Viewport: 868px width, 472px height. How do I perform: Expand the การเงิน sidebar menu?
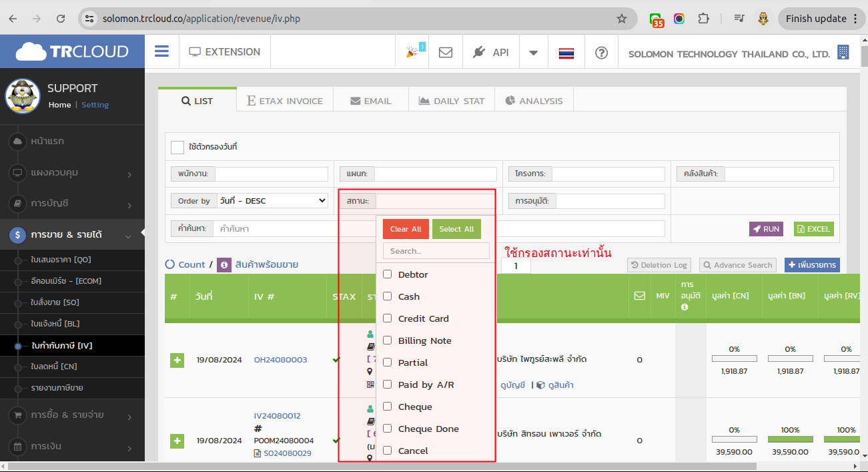coord(72,446)
